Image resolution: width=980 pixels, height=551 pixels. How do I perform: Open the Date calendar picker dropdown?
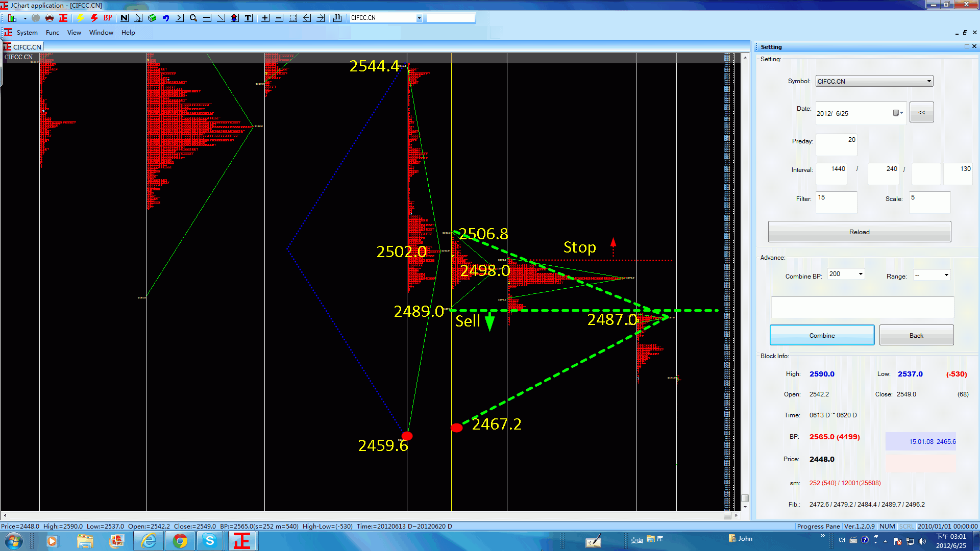898,113
